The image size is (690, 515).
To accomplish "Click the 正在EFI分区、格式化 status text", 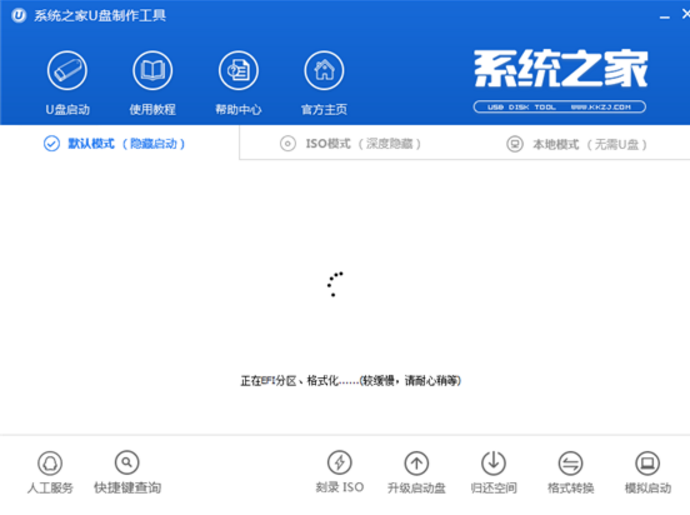I will (351, 380).
